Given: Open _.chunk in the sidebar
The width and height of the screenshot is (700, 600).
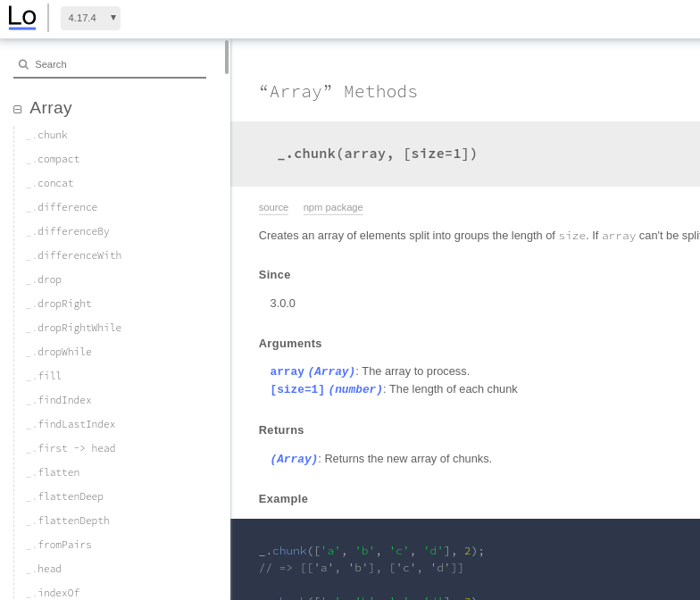Looking at the screenshot, I should pyautogui.click(x=46, y=135).
